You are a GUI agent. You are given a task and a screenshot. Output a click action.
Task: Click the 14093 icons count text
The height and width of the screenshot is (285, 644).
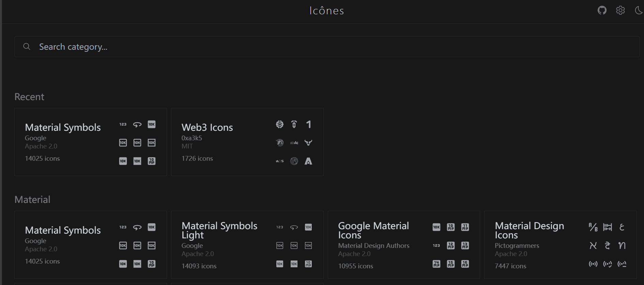tap(199, 266)
